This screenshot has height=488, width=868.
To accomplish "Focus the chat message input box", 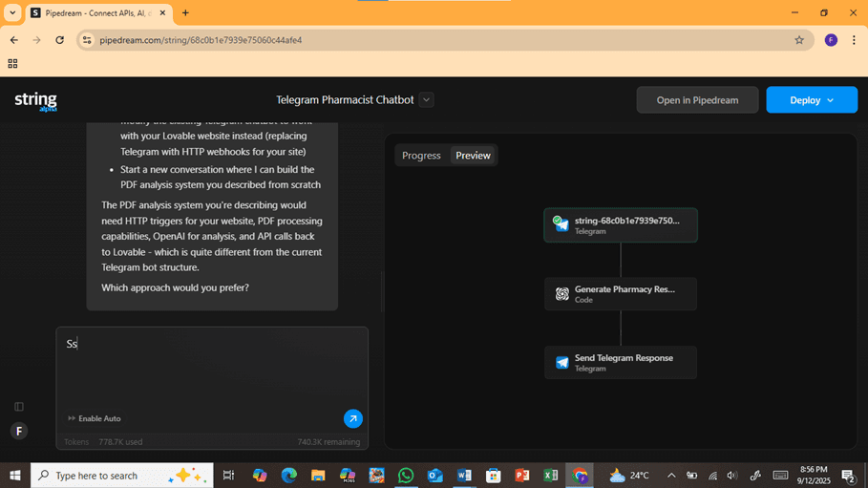I will (212, 369).
